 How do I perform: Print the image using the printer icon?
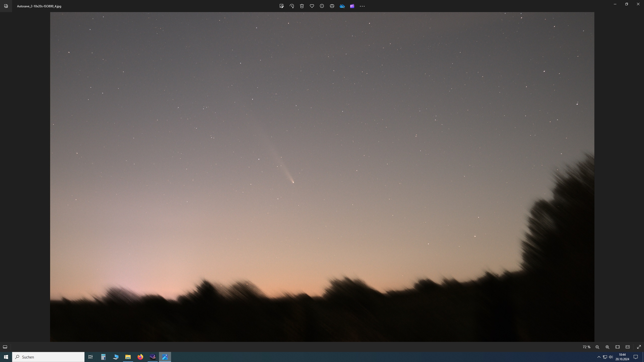332,6
